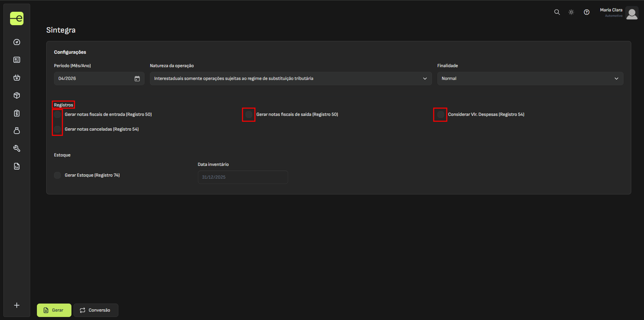Click the shopping basket sidebar icon
Viewport: 644px width, 320px height.
[x=17, y=78]
